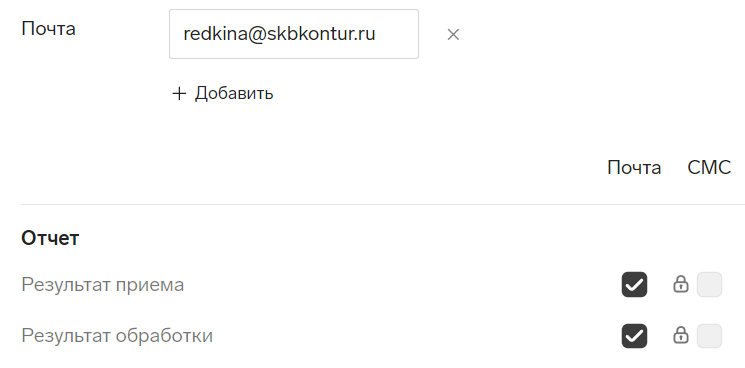Click the Результат приема row label
745x368 pixels.
[103, 285]
